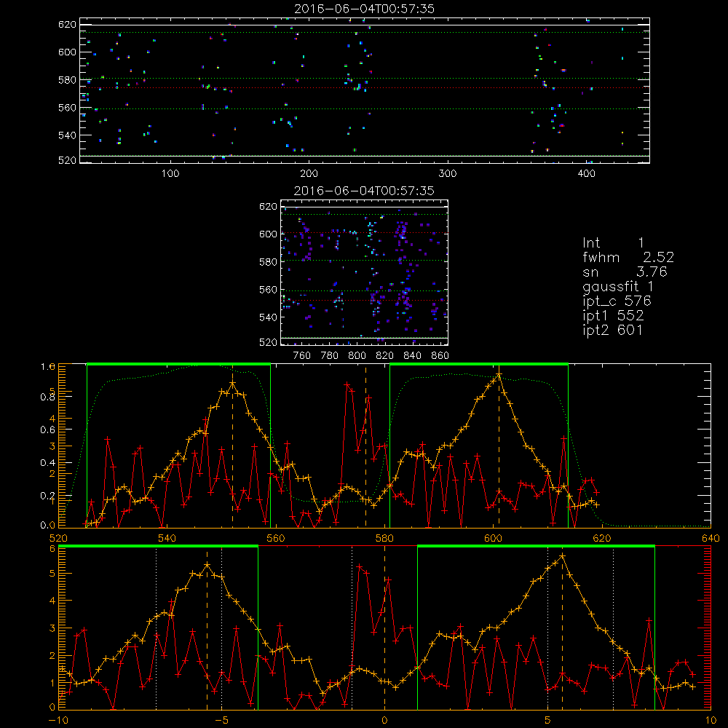728x728 pixels.
Task: Click the red peak near 573 in profile plot
Action: click(x=347, y=384)
